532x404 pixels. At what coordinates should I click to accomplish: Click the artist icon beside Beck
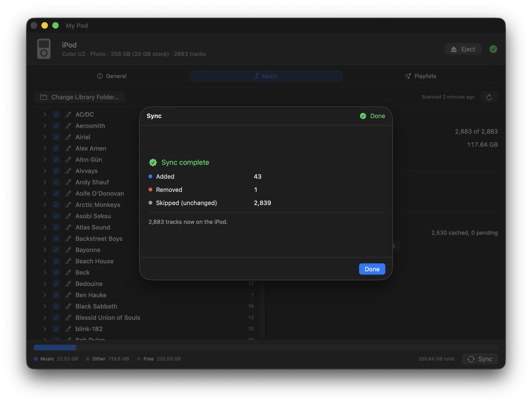pos(68,273)
